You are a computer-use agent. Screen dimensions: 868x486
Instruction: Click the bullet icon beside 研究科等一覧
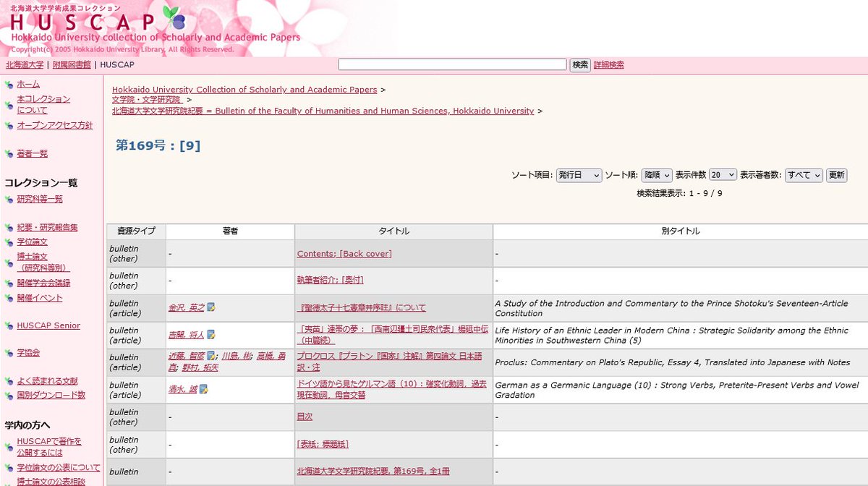point(9,200)
